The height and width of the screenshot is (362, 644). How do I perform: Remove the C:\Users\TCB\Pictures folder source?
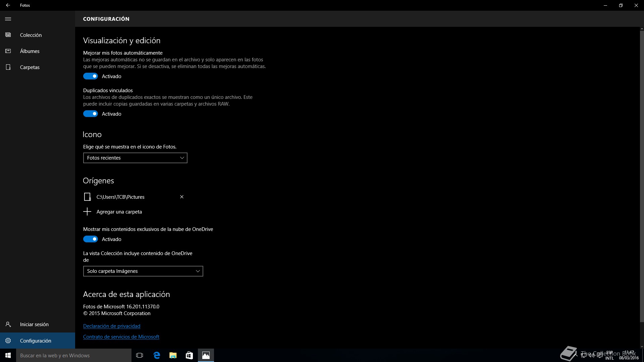pyautogui.click(x=182, y=197)
